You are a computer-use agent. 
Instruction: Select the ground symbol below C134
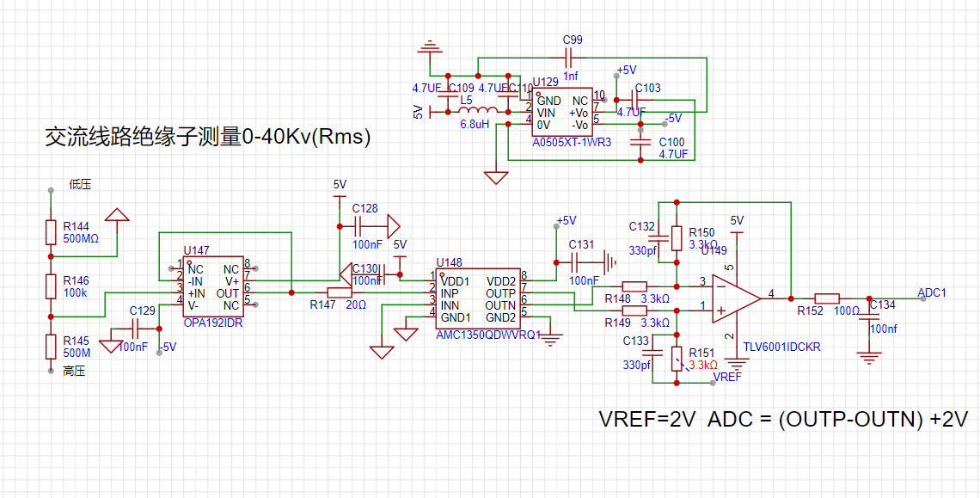tap(869, 360)
